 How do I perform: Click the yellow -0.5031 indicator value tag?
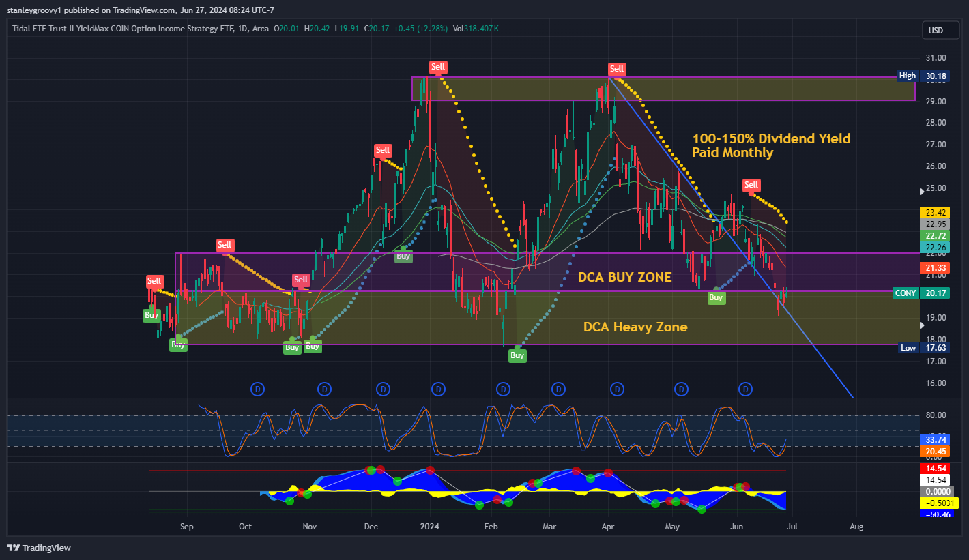[x=939, y=503]
